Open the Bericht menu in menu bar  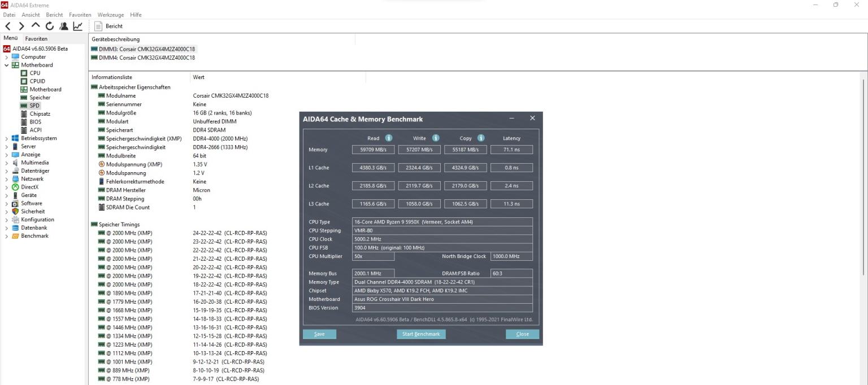pos(55,15)
